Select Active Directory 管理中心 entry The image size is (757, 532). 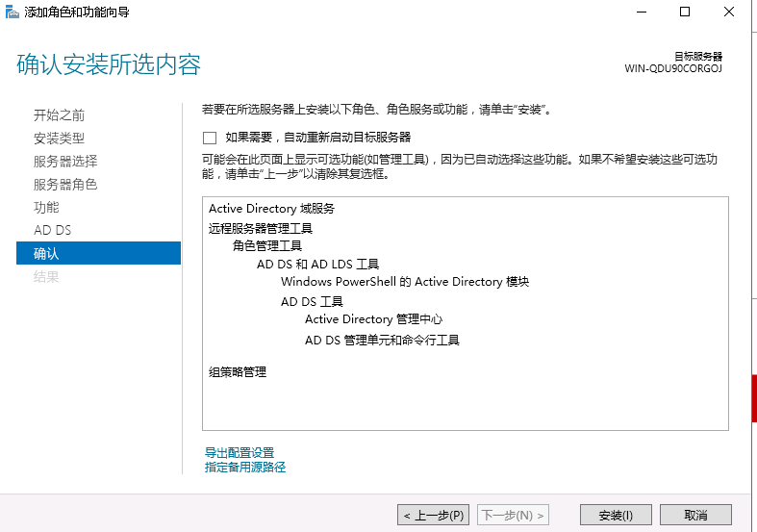tap(373, 319)
